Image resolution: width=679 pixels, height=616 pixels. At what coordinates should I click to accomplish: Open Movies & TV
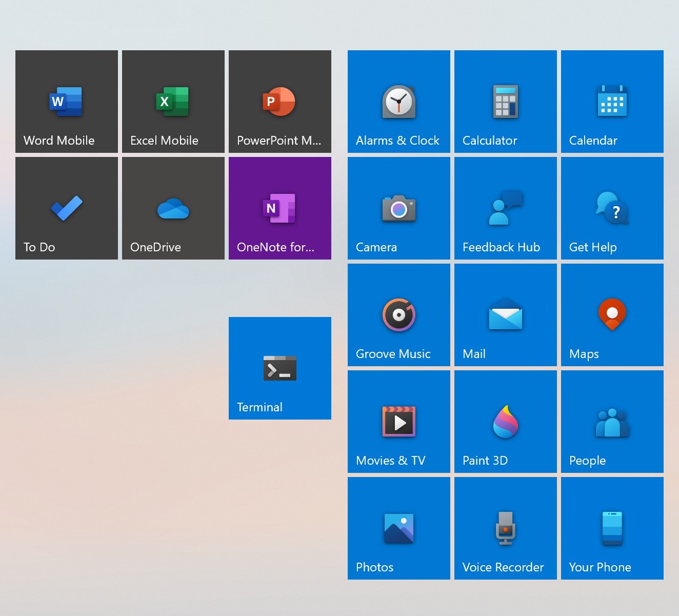398,422
